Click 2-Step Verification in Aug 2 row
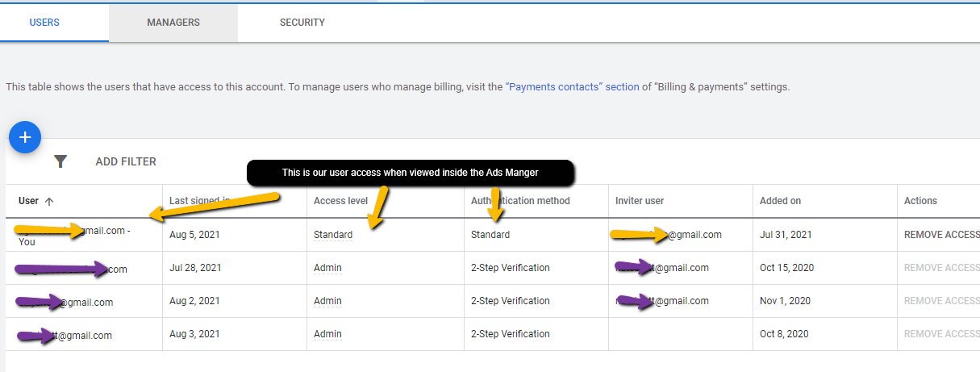 pos(511,301)
